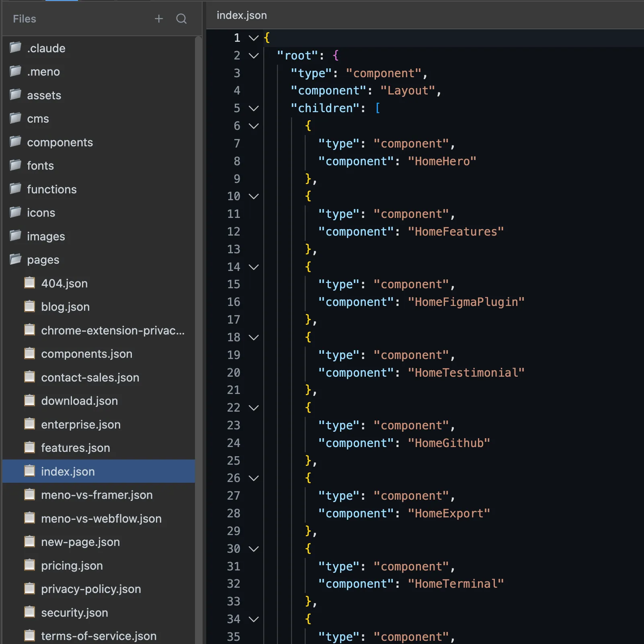Click the .claude folder icon

(x=15, y=48)
